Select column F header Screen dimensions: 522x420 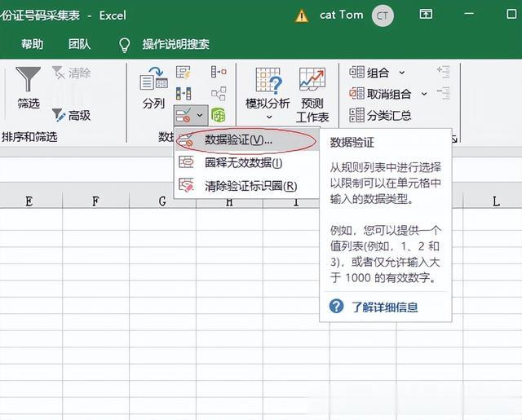pyautogui.click(x=96, y=201)
